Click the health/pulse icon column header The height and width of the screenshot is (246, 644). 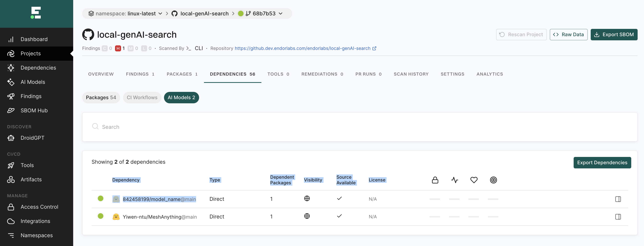click(x=454, y=180)
